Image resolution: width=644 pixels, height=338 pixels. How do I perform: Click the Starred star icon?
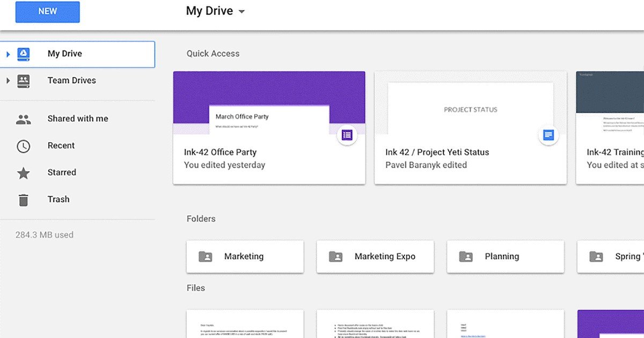coord(23,173)
